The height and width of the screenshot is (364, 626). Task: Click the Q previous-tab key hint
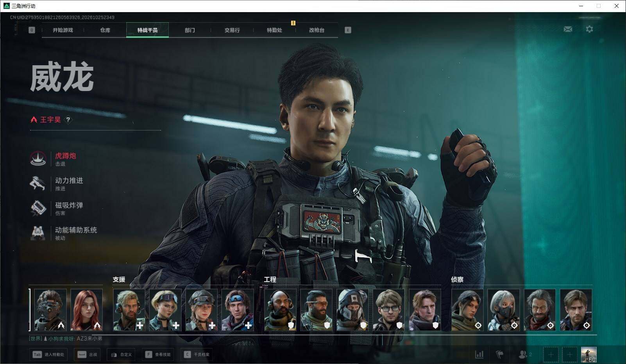32,30
